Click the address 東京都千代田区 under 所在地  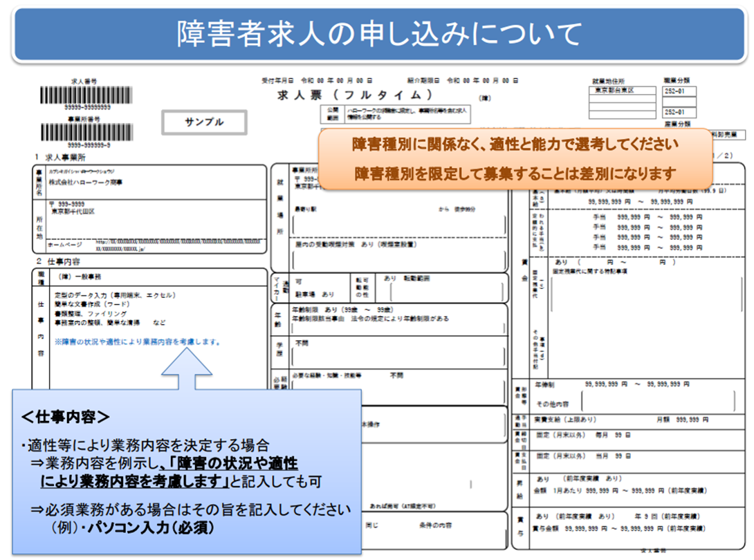click(73, 212)
